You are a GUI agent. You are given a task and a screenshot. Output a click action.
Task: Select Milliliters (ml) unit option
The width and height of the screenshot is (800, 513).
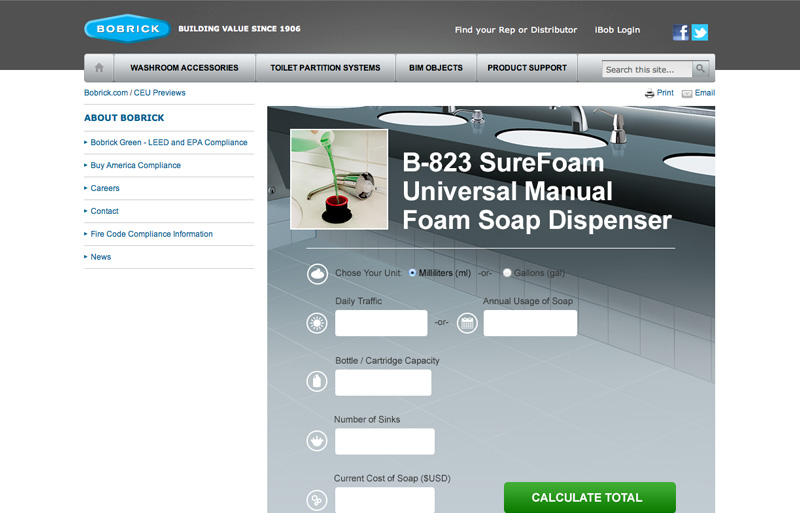tap(412, 273)
